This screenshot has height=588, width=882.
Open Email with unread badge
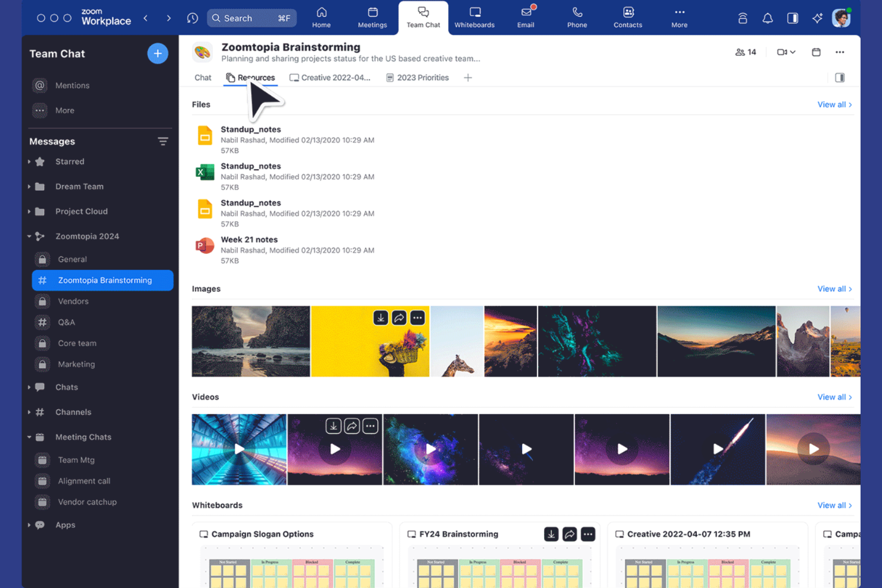(526, 18)
